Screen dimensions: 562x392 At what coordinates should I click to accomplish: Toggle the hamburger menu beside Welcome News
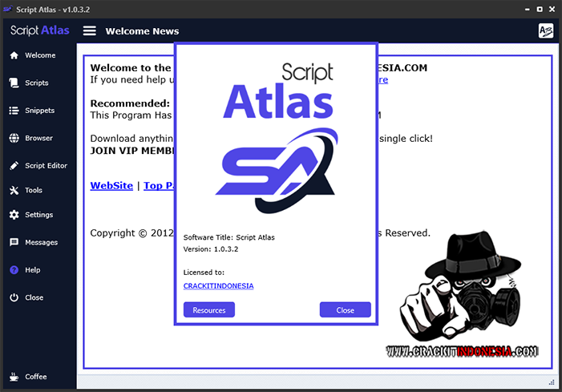[x=90, y=31]
